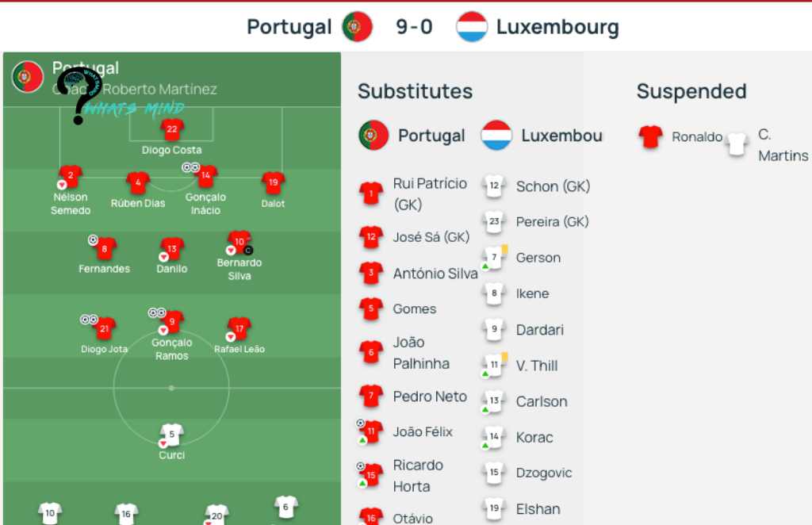Click the 9-0 match score
The width and height of the screenshot is (812, 525).
(x=414, y=27)
